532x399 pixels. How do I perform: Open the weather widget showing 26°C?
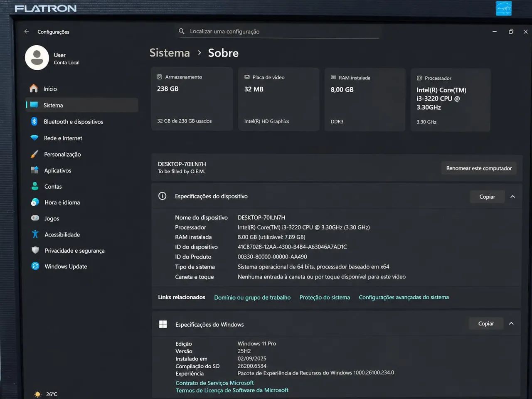click(46, 394)
